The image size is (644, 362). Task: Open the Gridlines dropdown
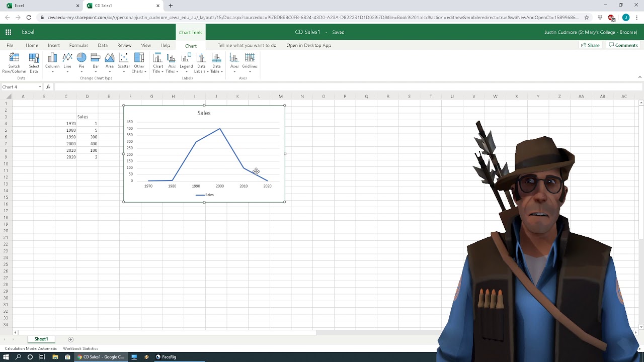click(250, 63)
